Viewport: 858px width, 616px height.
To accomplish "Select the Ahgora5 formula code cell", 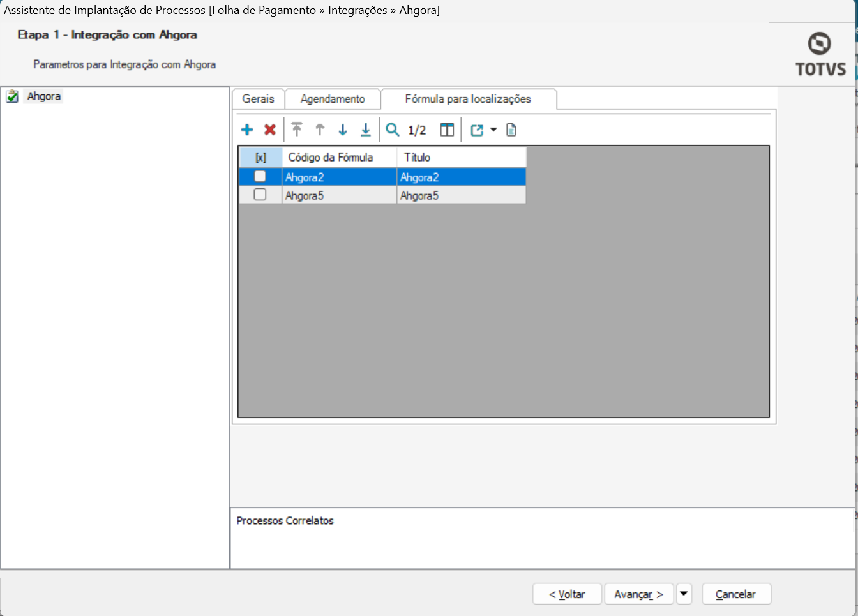I will click(340, 195).
